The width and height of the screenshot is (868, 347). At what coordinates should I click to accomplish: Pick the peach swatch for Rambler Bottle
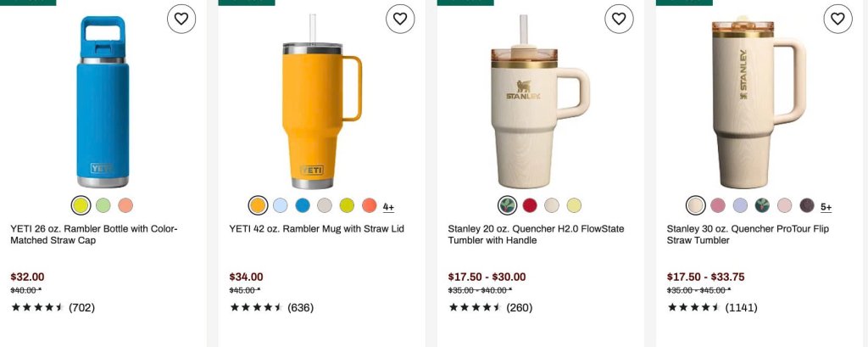125,205
